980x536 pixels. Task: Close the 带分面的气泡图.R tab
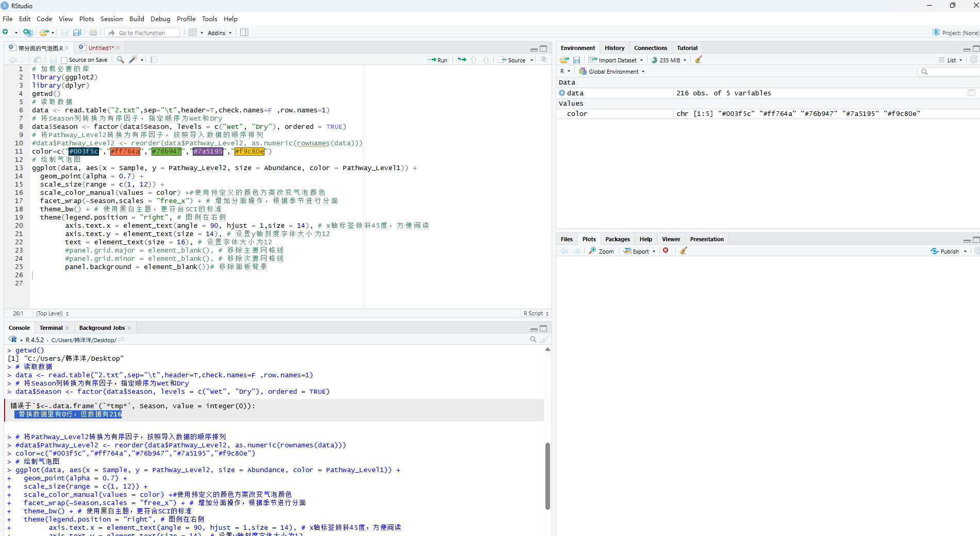pyautogui.click(x=67, y=48)
